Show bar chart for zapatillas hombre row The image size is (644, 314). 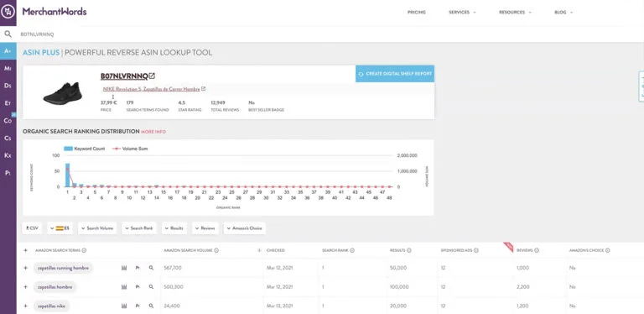pyautogui.click(x=124, y=287)
